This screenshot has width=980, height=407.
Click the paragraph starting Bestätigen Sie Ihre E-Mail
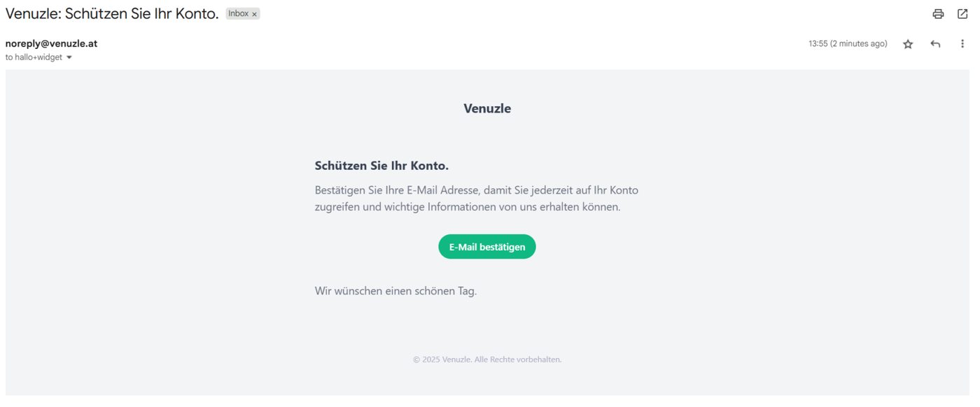pos(477,199)
